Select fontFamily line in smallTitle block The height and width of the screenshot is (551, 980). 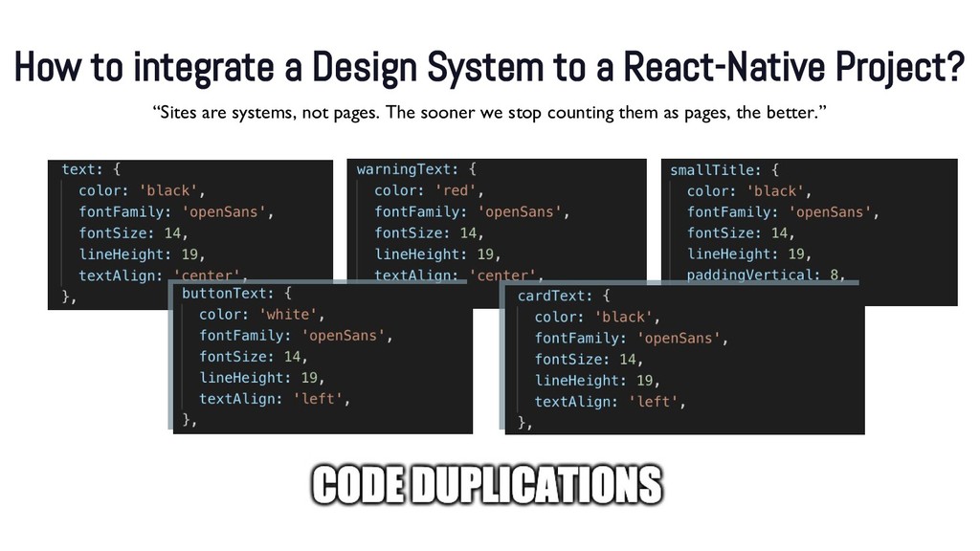pos(783,211)
